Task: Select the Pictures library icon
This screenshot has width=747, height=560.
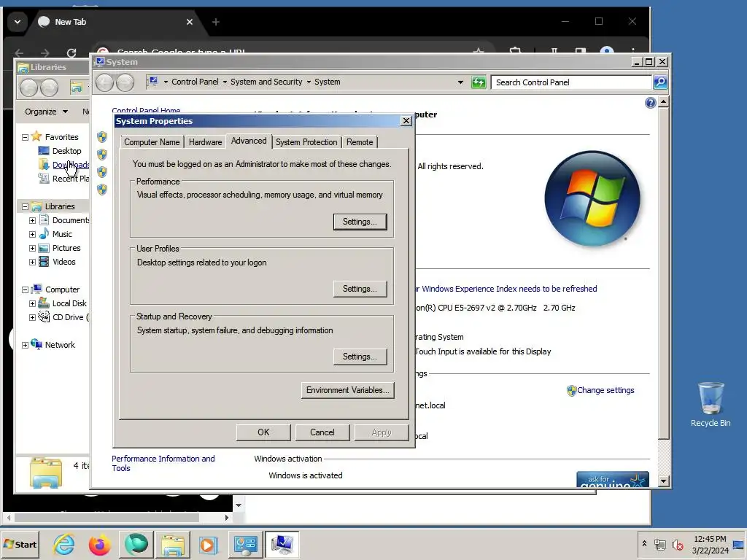Action: (x=44, y=248)
